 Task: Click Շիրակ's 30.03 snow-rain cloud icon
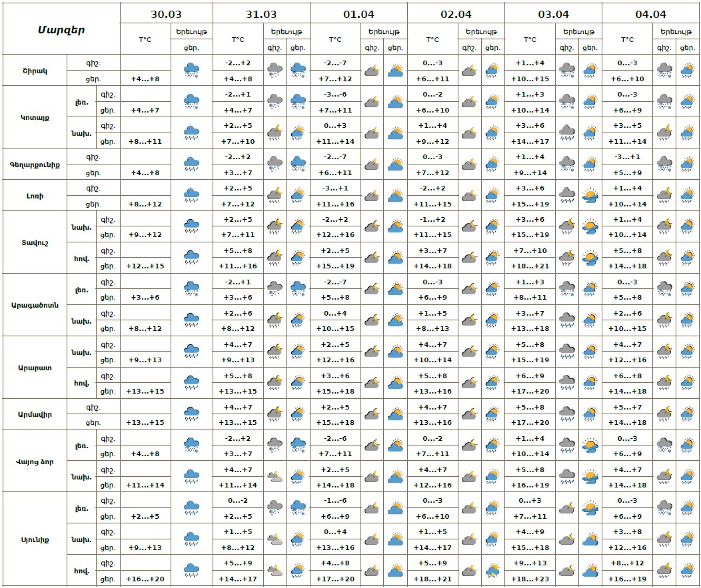click(x=192, y=70)
